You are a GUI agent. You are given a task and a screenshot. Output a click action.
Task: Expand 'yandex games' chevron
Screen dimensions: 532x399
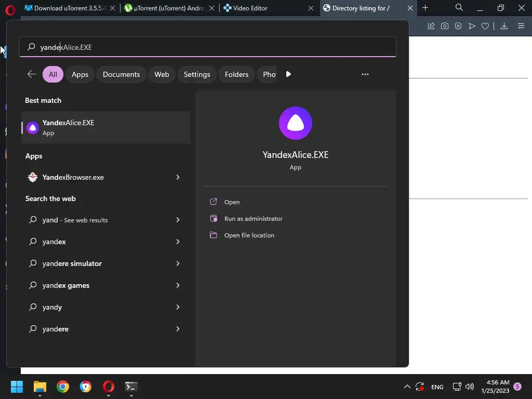pos(178,285)
